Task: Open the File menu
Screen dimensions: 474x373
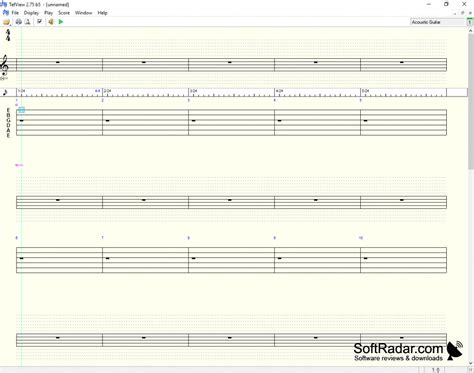Action: coord(15,13)
